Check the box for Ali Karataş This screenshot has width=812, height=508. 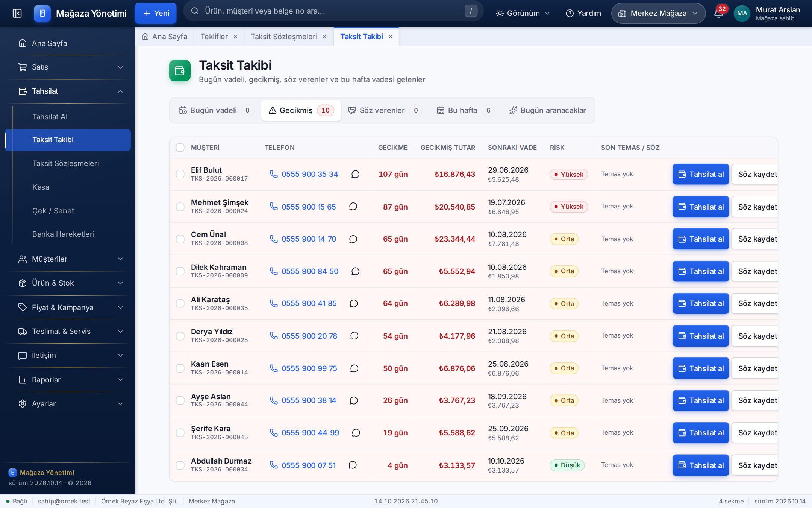pos(180,303)
